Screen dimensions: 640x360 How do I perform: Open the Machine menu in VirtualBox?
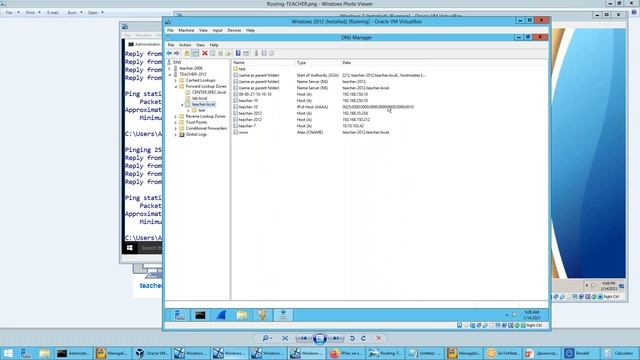pos(186,30)
